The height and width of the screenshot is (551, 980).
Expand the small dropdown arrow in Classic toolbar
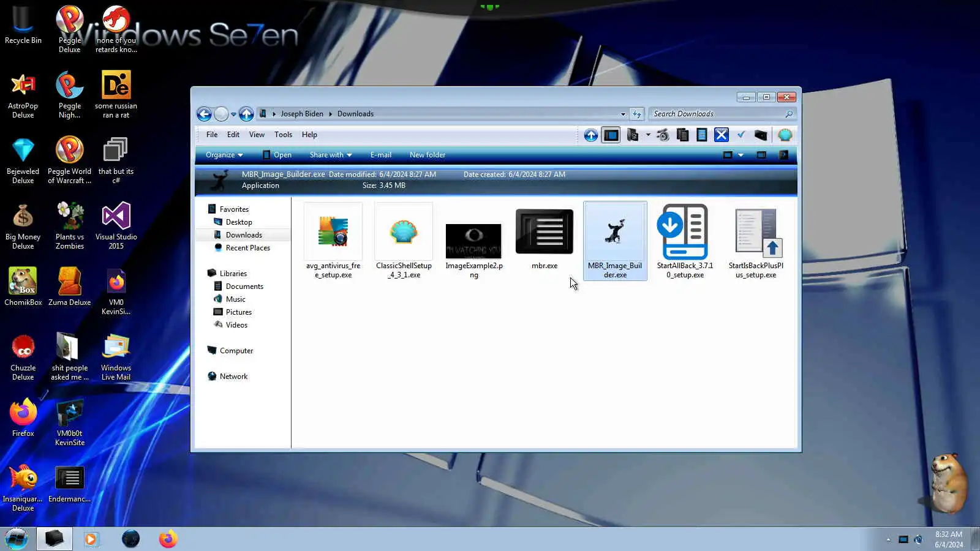[x=648, y=135]
